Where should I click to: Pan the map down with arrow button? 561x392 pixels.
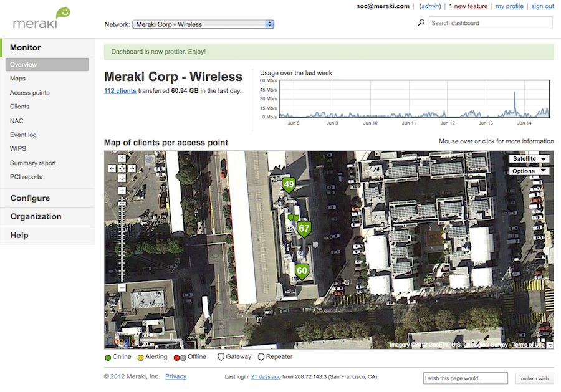122,178
